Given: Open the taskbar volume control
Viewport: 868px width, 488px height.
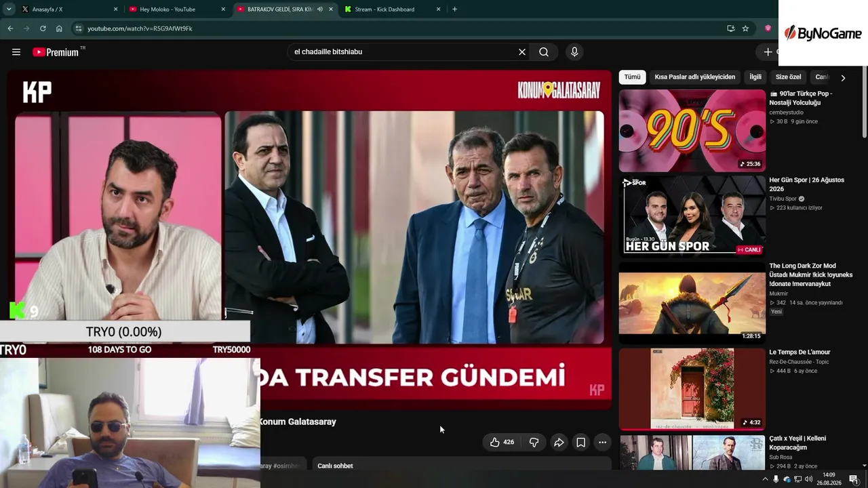Looking at the screenshot, I should point(808,480).
